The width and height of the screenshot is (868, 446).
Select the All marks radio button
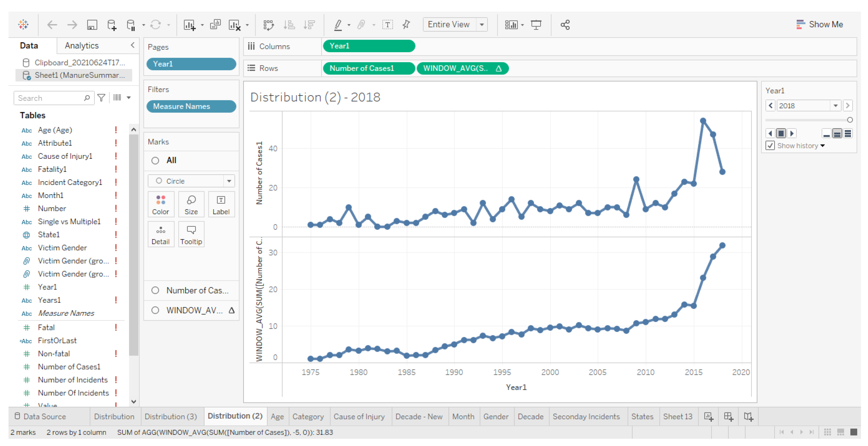(x=155, y=160)
